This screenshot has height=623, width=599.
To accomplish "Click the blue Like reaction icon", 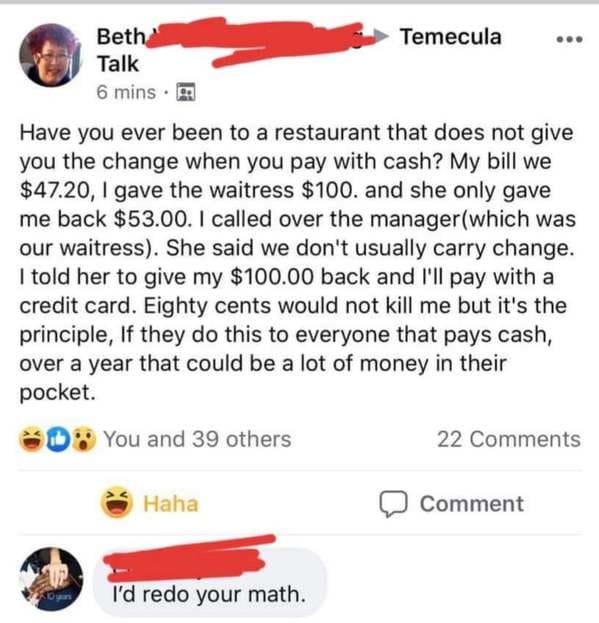I will (58, 439).
